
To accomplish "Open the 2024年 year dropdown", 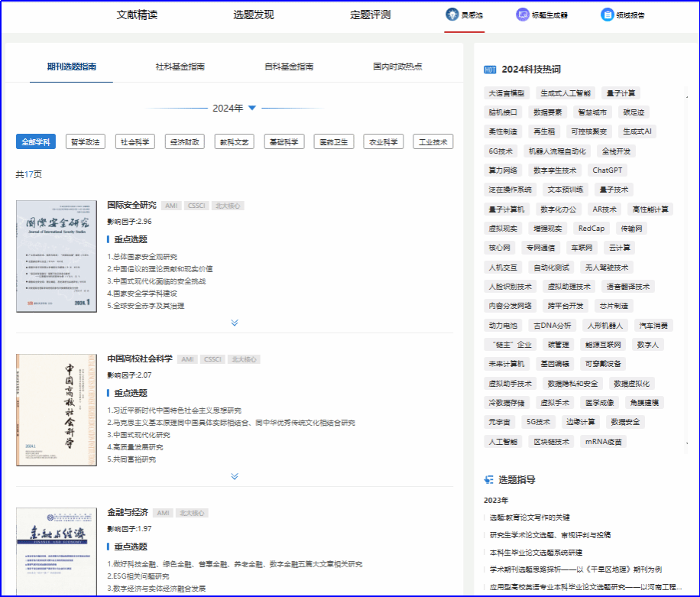I will (252, 108).
